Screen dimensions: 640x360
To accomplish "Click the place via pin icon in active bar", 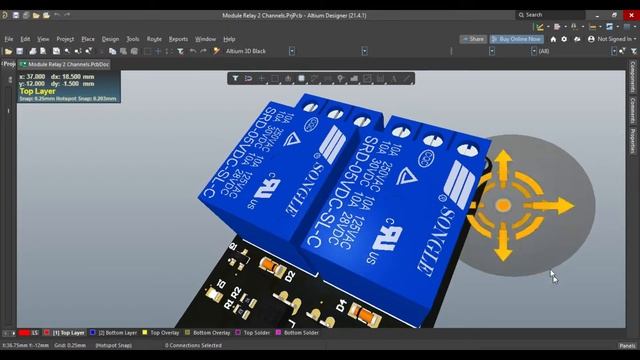I will click(x=340, y=78).
